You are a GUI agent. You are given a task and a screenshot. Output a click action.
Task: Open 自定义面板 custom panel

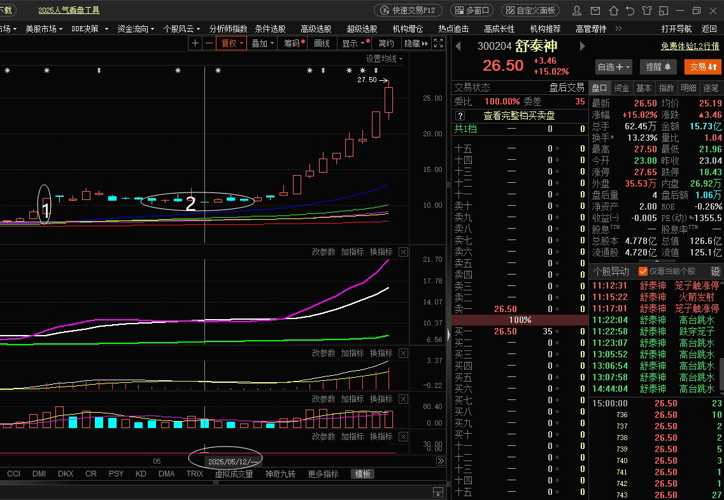531,10
